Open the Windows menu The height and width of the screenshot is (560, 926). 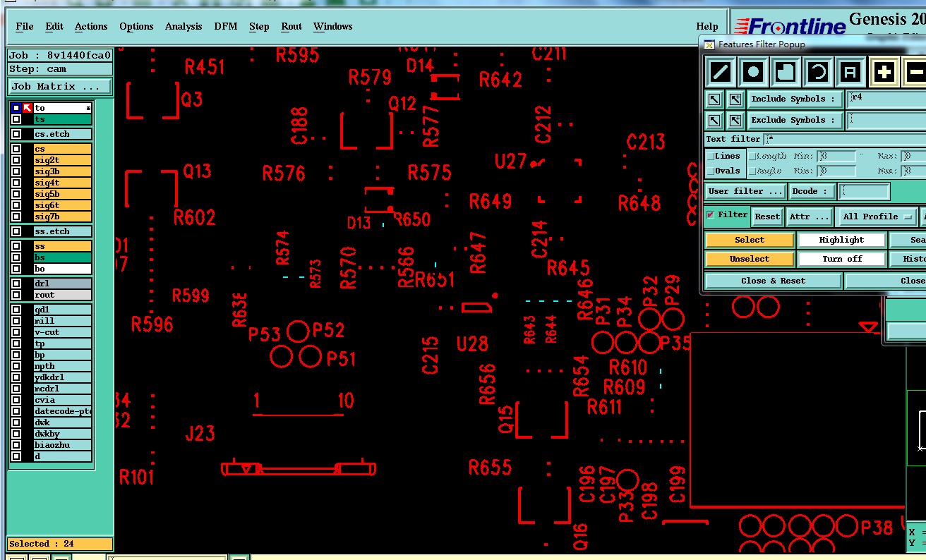click(x=333, y=27)
